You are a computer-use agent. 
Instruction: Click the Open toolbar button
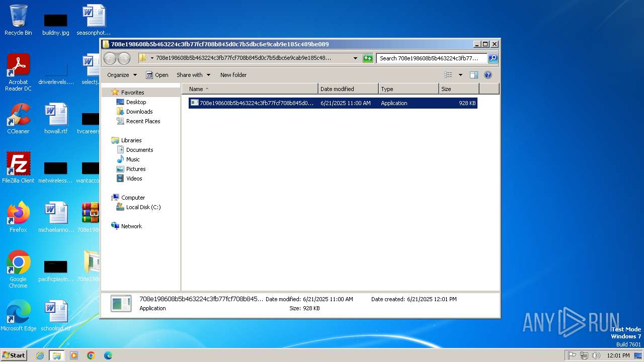[157, 75]
